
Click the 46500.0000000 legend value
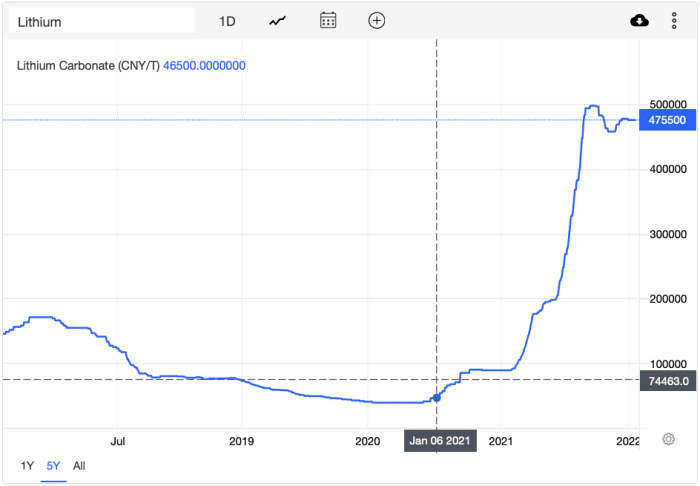[x=204, y=66]
